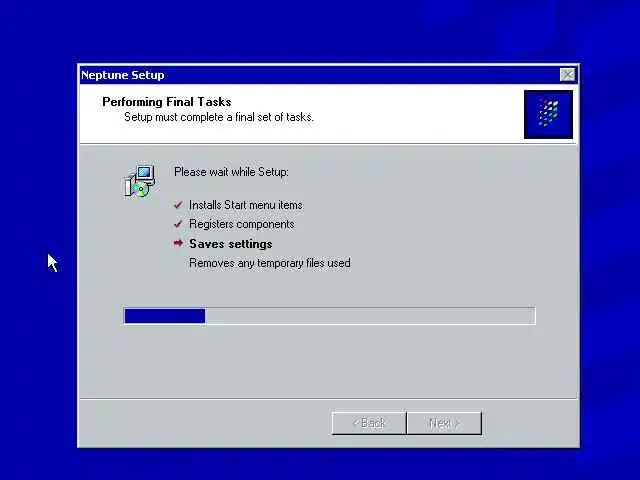Click the disabled Back button

tap(369, 423)
